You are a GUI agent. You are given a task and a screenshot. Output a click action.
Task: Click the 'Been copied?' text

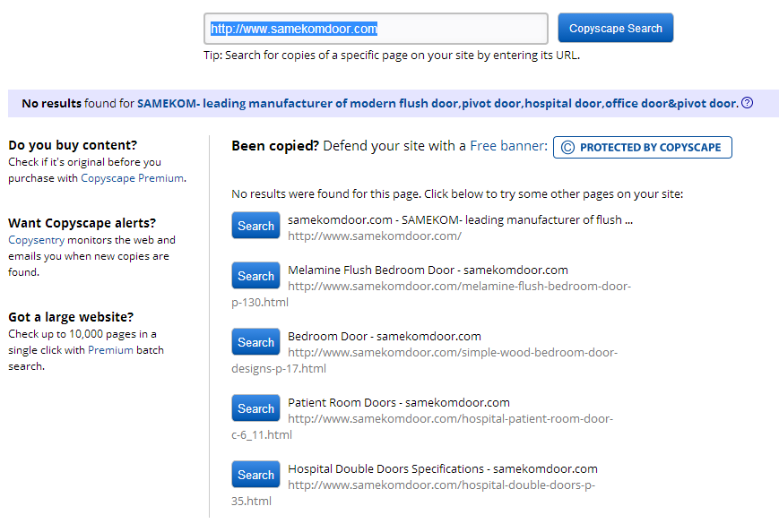(x=274, y=146)
